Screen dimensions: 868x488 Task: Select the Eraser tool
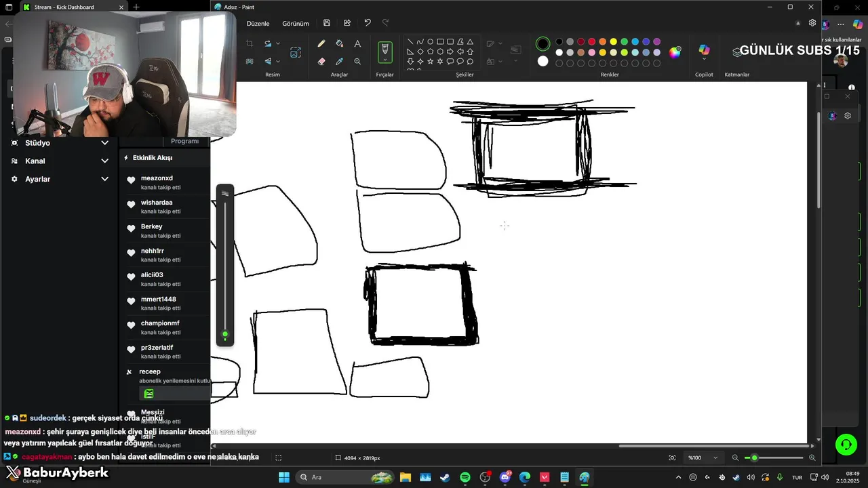tap(321, 61)
